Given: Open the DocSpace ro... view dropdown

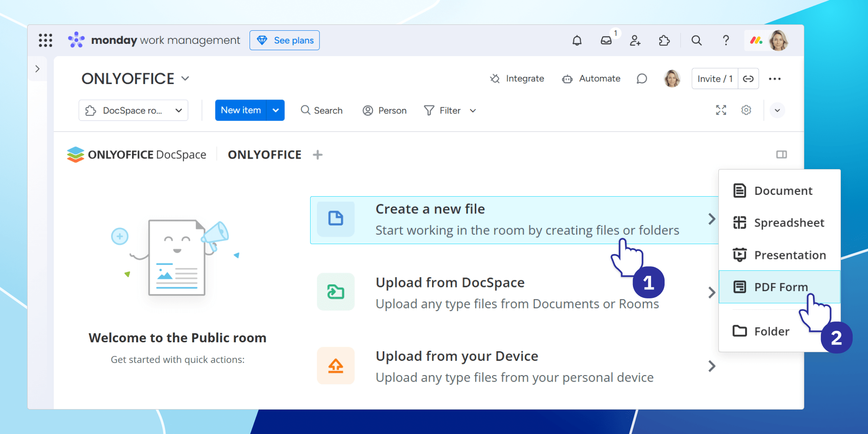Looking at the screenshot, I should (x=133, y=110).
